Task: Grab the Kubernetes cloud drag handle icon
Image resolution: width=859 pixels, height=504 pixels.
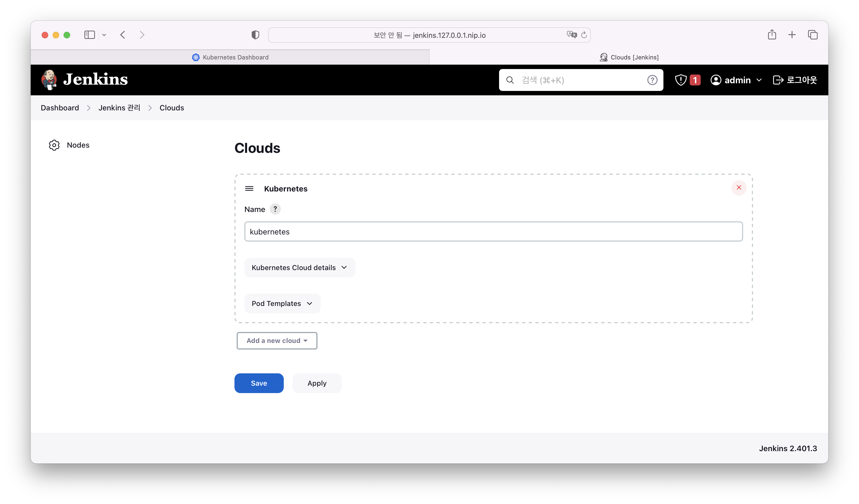Action: point(249,189)
